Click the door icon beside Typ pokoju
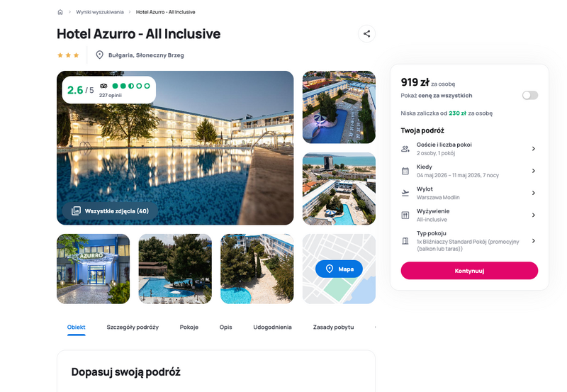Viewport: 567px width, 392px height. 405,241
